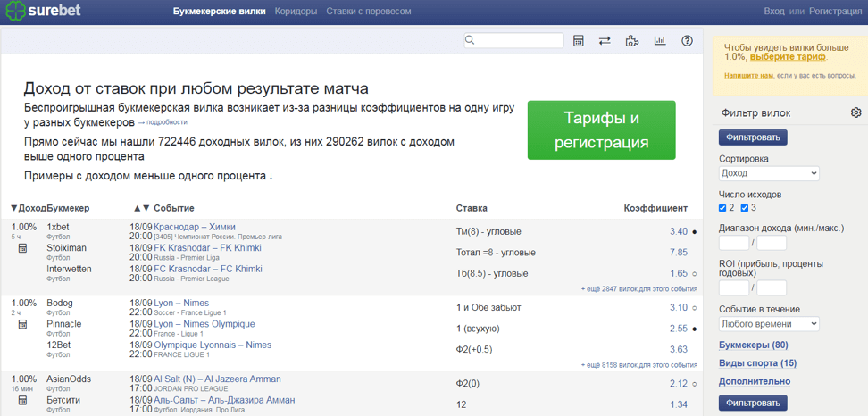Expand Виды спорта (15) filter section
The width and height of the screenshot is (868, 416).
point(757,363)
